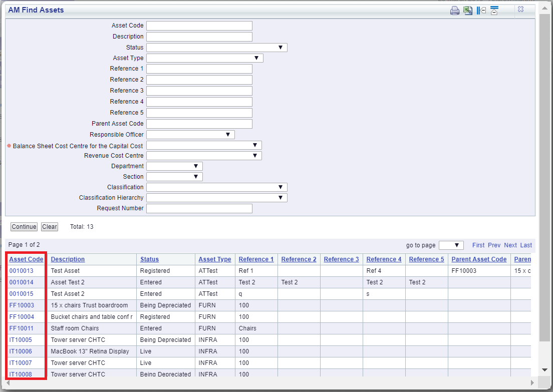Viewport: 553px width, 392px height.
Task: Sort by the Asset Type column header
Action: coord(215,259)
